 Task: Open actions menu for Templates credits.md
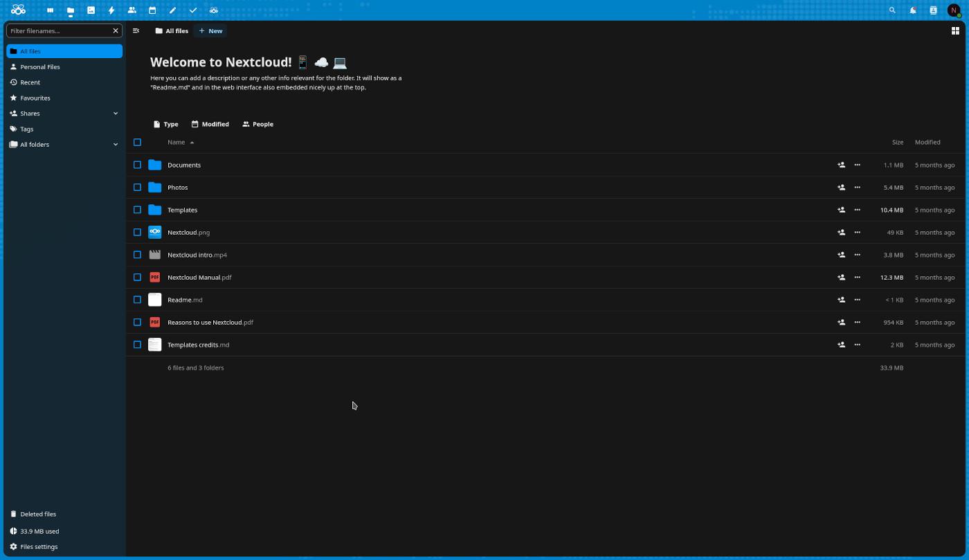click(x=857, y=345)
